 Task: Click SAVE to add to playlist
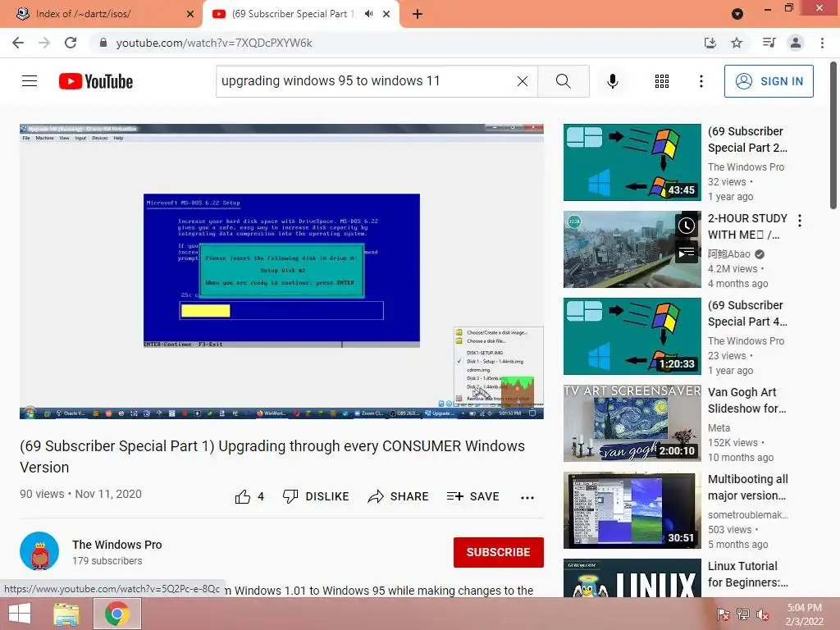point(473,496)
